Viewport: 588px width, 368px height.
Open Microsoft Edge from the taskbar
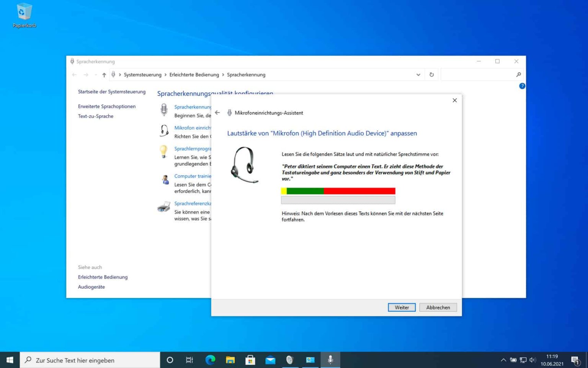pyautogui.click(x=210, y=360)
